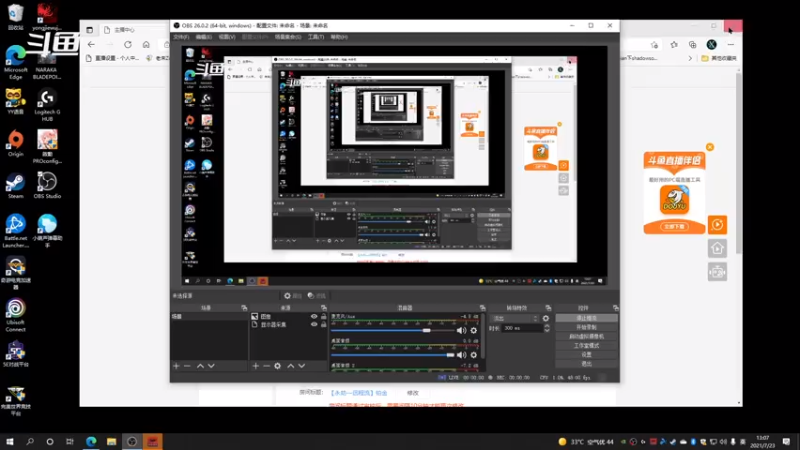The height and width of the screenshot is (450, 800).
Task: Open the Edge settings and more menu
Action: click(x=731, y=44)
